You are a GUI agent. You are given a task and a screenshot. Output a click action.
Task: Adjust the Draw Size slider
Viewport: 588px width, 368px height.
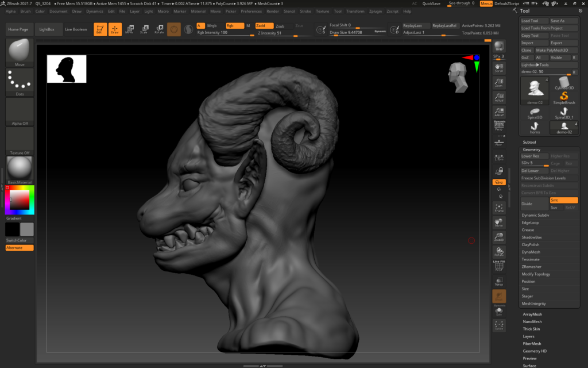coord(358,33)
